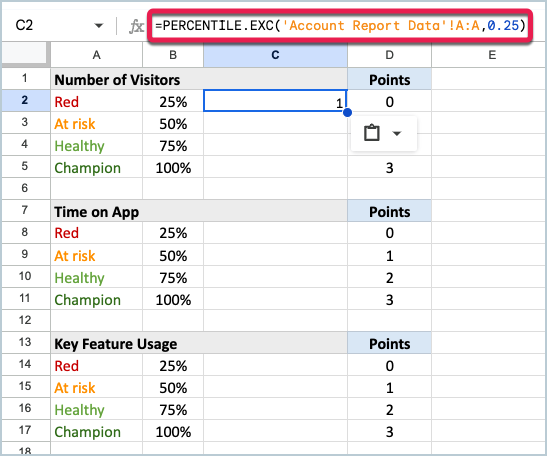Select cell C2 containing value 1
547x456 pixels.
(275, 101)
